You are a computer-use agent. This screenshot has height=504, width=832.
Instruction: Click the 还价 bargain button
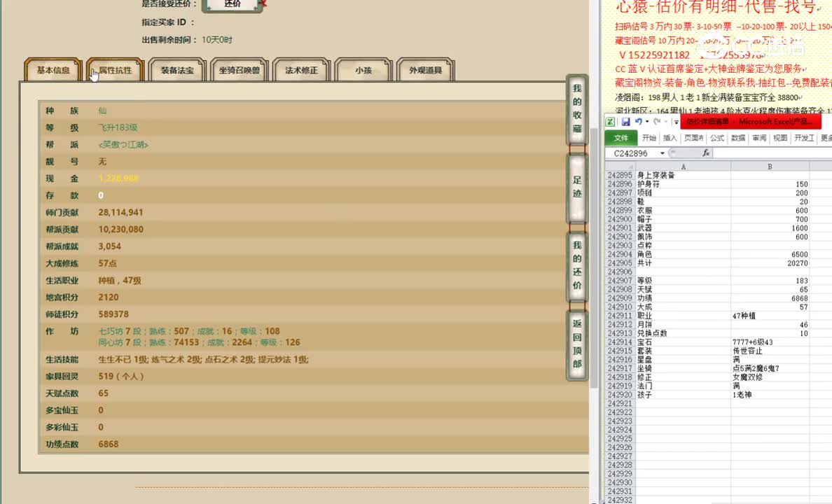pos(233,4)
